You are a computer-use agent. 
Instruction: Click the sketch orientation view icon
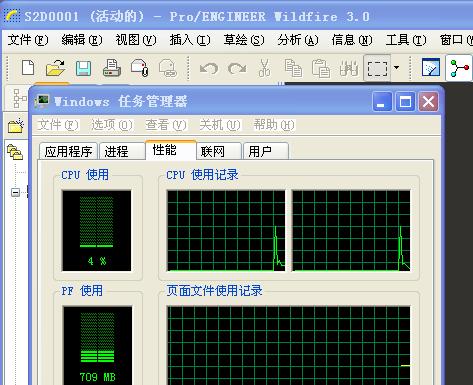pos(431,68)
